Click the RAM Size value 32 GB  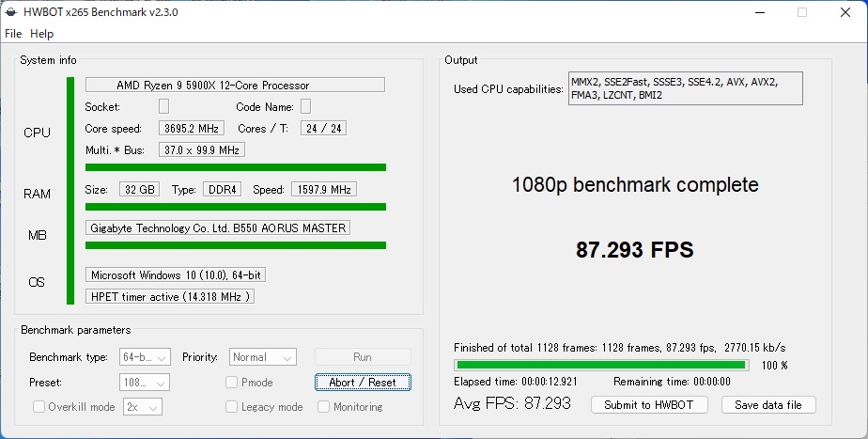coord(139,189)
